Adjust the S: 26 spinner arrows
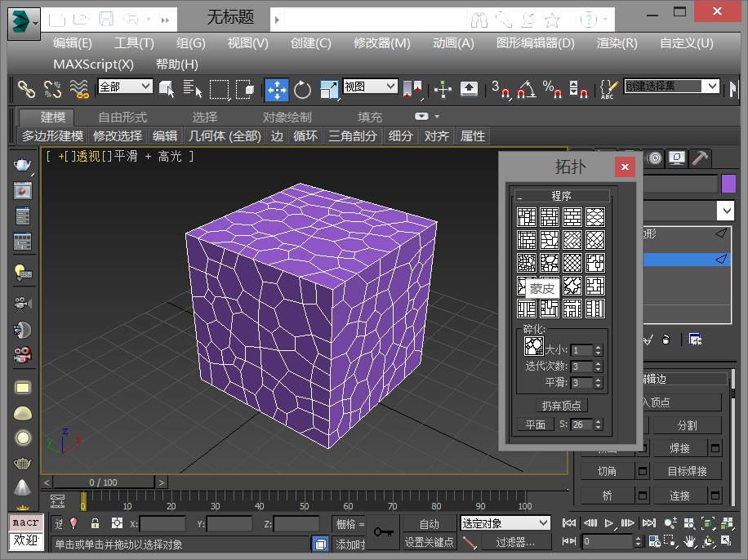This screenshot has width=748, height=560. [x=599, y=424]
